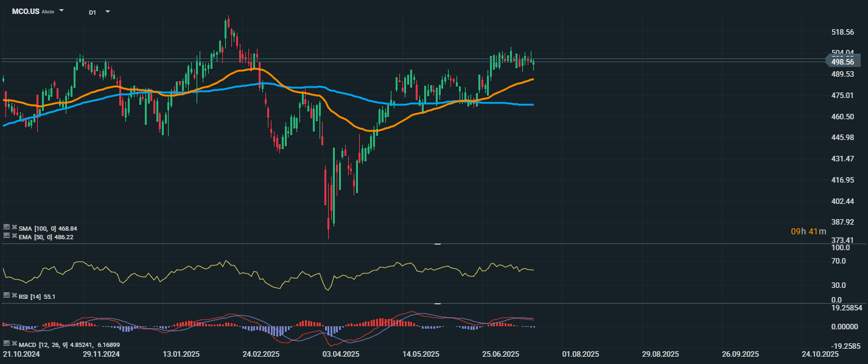Click the 14.05.2025 date label
The width and height of the screenshot is (868, 364).
click(x=421, y=354)
